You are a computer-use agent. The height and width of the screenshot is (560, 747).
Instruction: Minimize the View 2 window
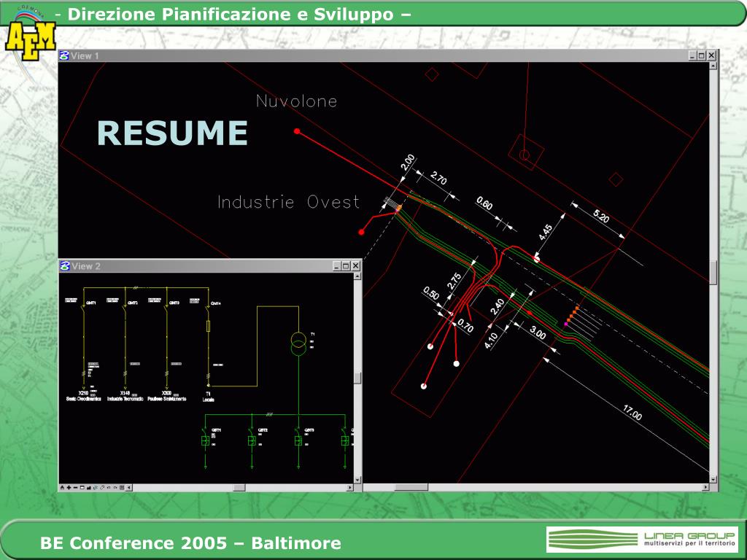[x=337, y=266]
